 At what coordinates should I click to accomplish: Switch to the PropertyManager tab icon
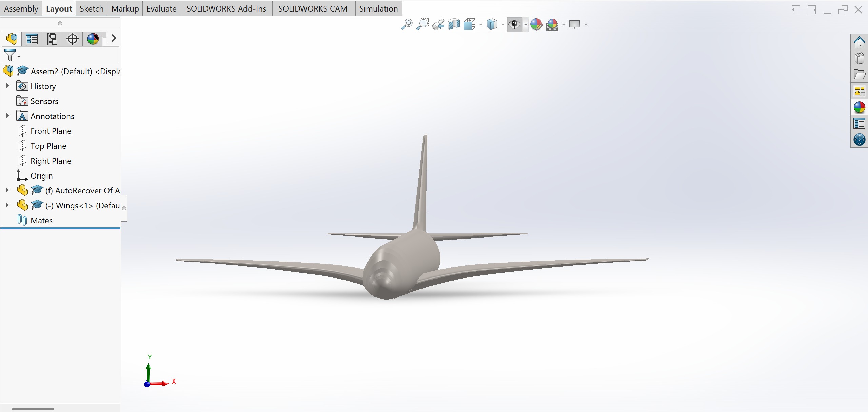pyautogui.click(x=32, y=39)
